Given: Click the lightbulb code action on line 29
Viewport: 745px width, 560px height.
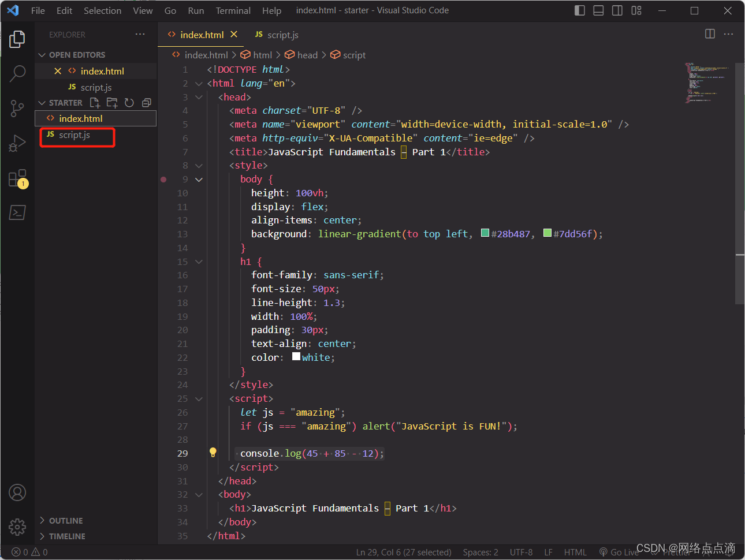Looking at the screenshot, I should (x=213, y=453).
